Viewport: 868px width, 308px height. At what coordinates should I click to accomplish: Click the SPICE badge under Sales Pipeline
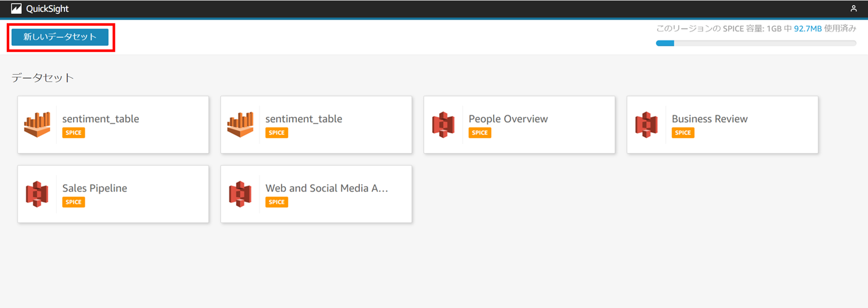pos(74,202)
